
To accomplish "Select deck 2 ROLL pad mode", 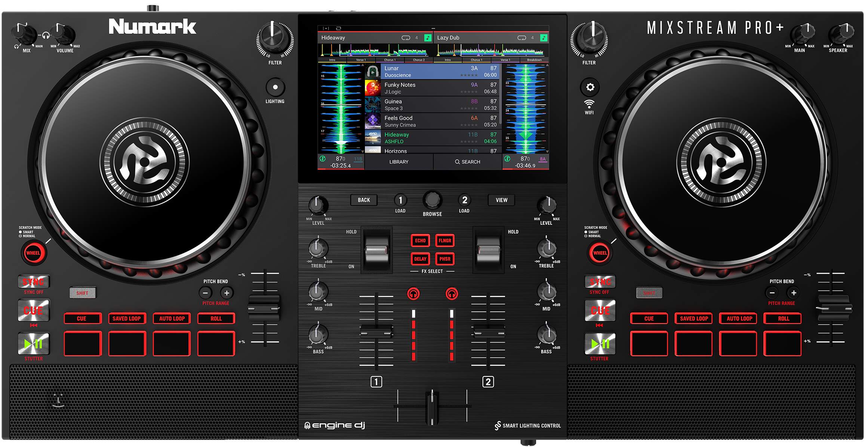I will tap(783, 319).
